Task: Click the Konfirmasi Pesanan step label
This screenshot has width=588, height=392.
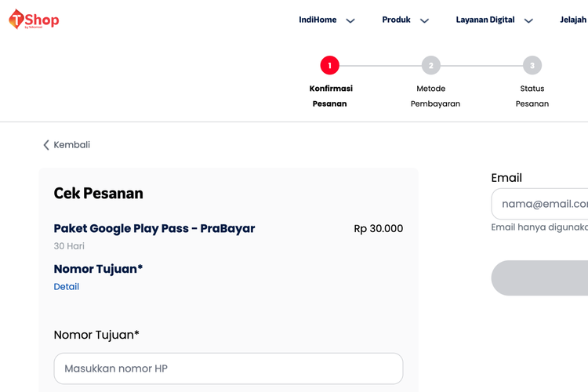Action: (330, 96)
